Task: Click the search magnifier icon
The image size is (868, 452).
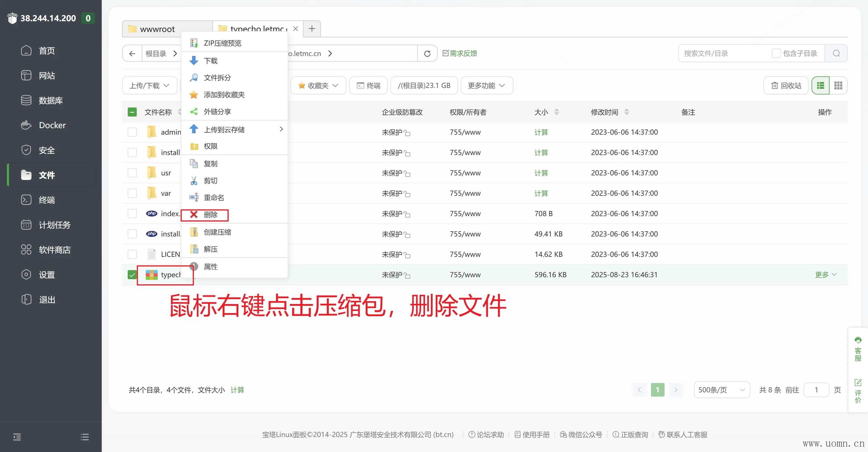Action: [x=836, y=53]
